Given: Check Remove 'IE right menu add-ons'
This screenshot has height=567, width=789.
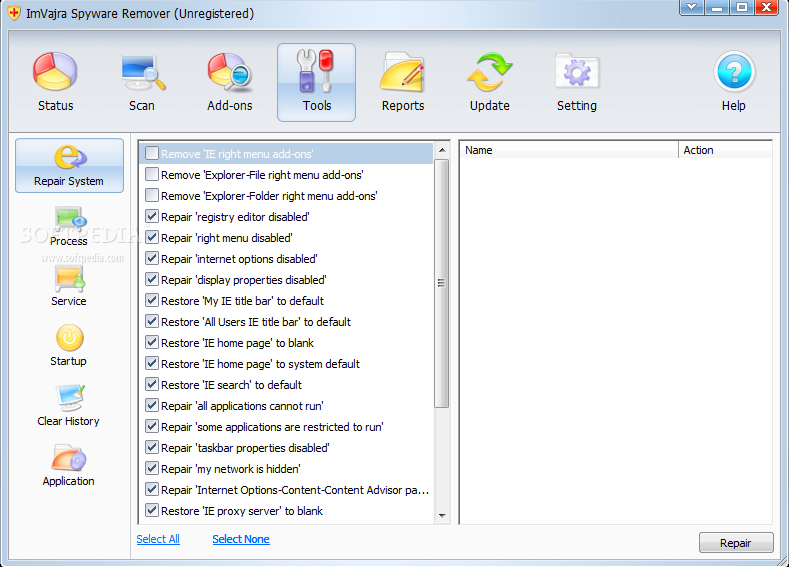Looking at the screenshot, I should tap(151, 153).
